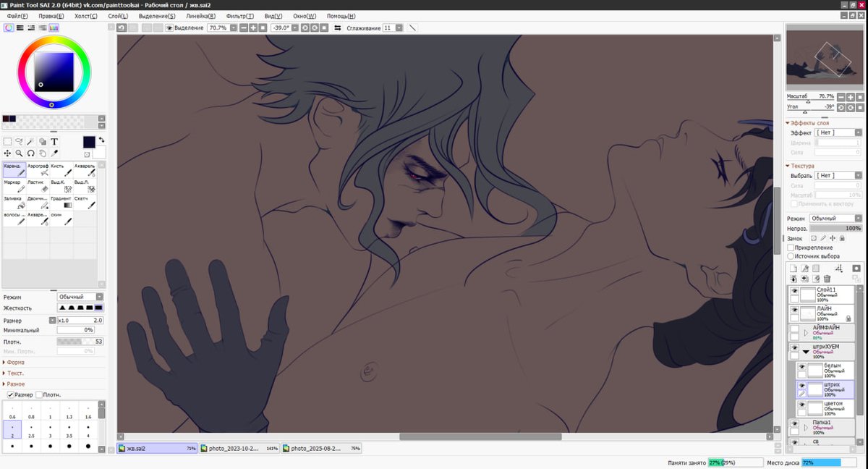
Task: Open the Слой menu
Action: pos(117,16)
